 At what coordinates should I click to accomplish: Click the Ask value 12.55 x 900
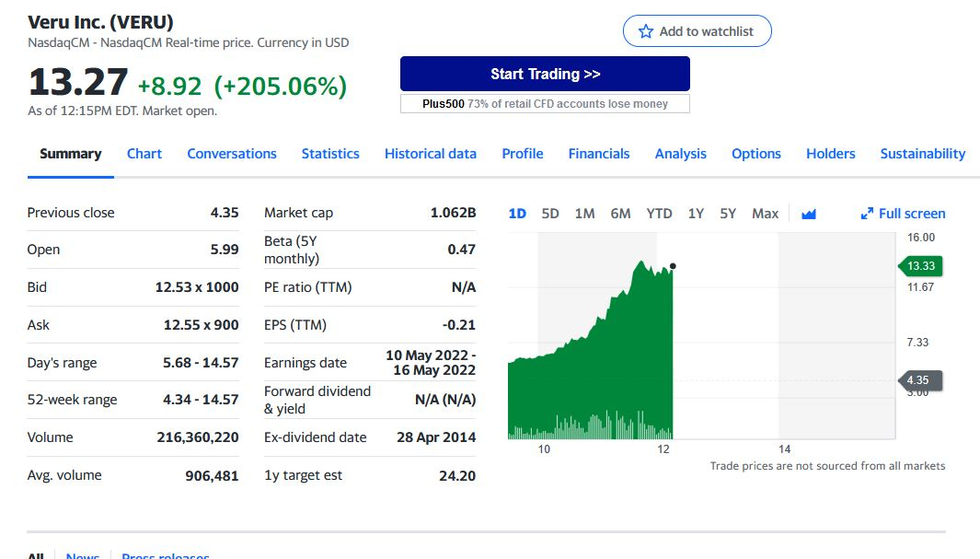pyautogui.click(x=202, y=325)
